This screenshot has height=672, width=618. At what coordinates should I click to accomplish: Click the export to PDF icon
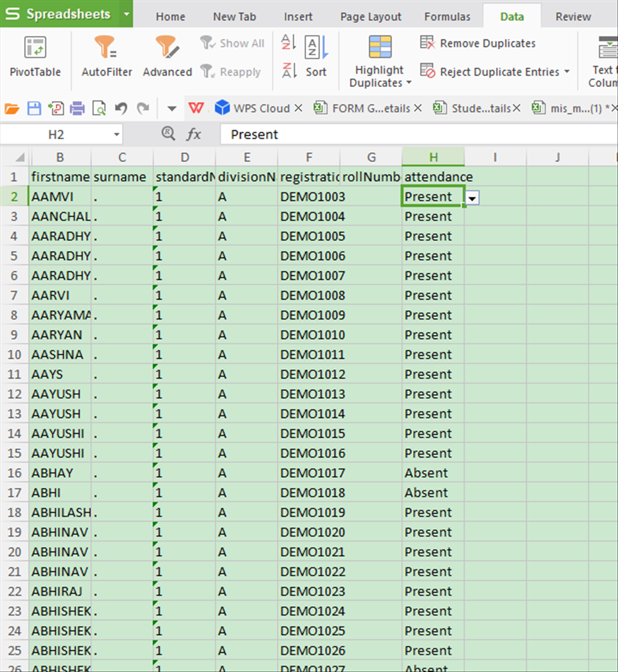pyautogui.click(x=55, y=109)
